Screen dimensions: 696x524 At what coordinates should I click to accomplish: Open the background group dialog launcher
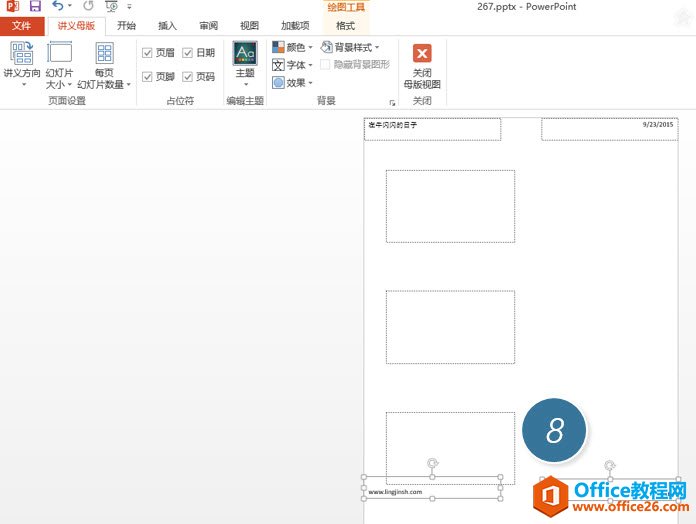[392, 102]
